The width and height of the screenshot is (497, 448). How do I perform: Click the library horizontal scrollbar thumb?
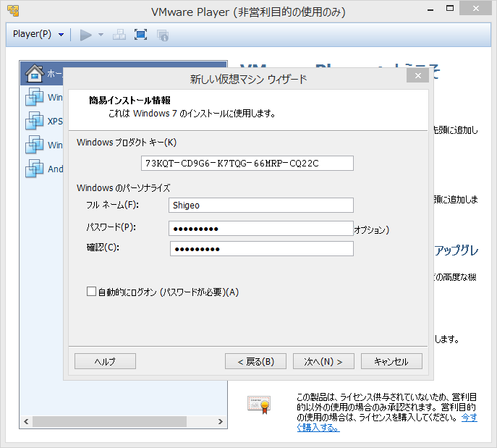pyautogui.click(x=109, y=421)
